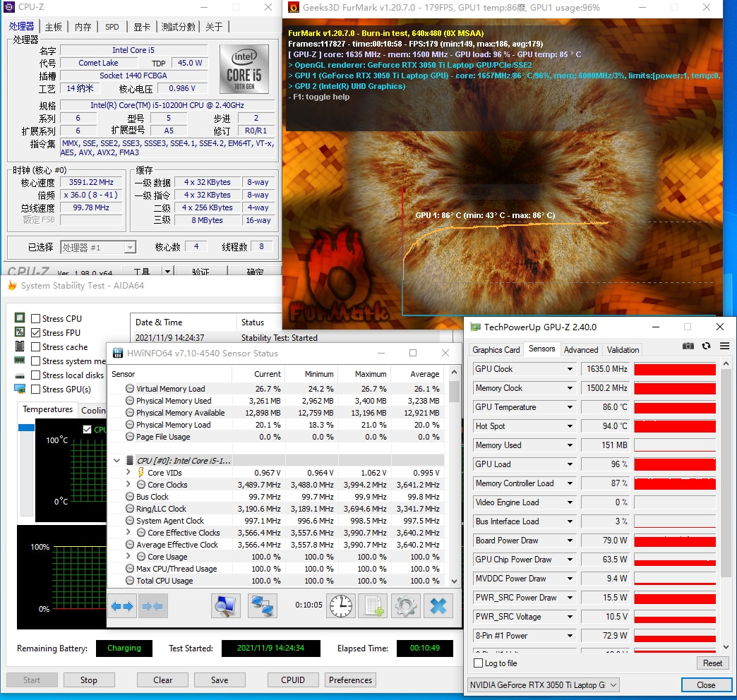Screen dimensions: 737x700
Task: Open HWiNFO settings gear icon
Action: click(405, 606)
